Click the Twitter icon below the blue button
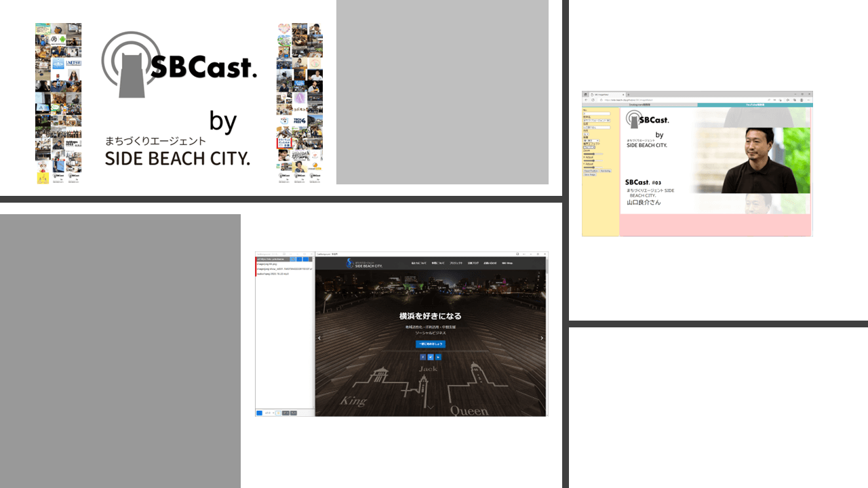Image resolution: width=868 pixels, height=488 pixels. 431,357
